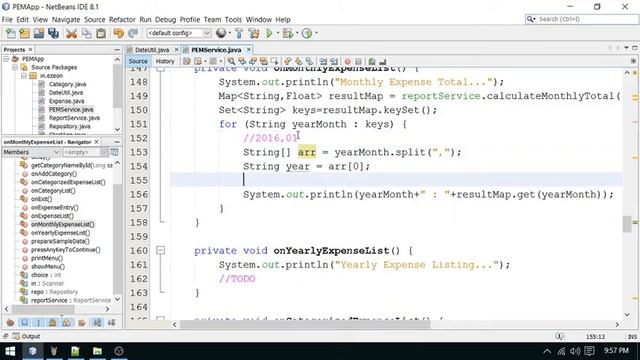Click the Windows Start button

tap(10, 351)
